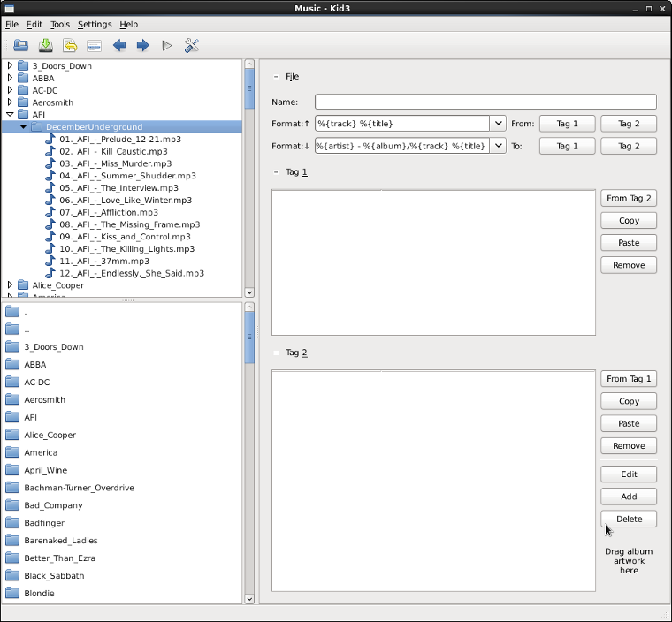Go to the next file using the right arrow

(142, 45)
